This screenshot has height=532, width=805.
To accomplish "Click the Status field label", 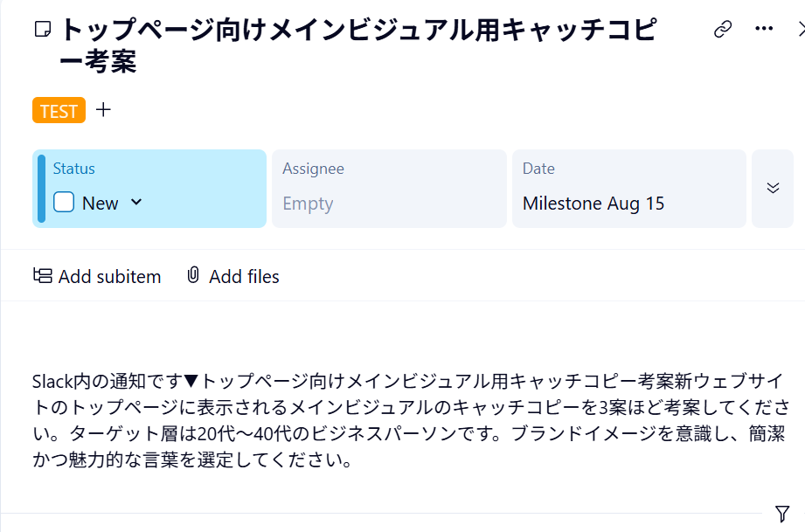I will tap(73, 169).
